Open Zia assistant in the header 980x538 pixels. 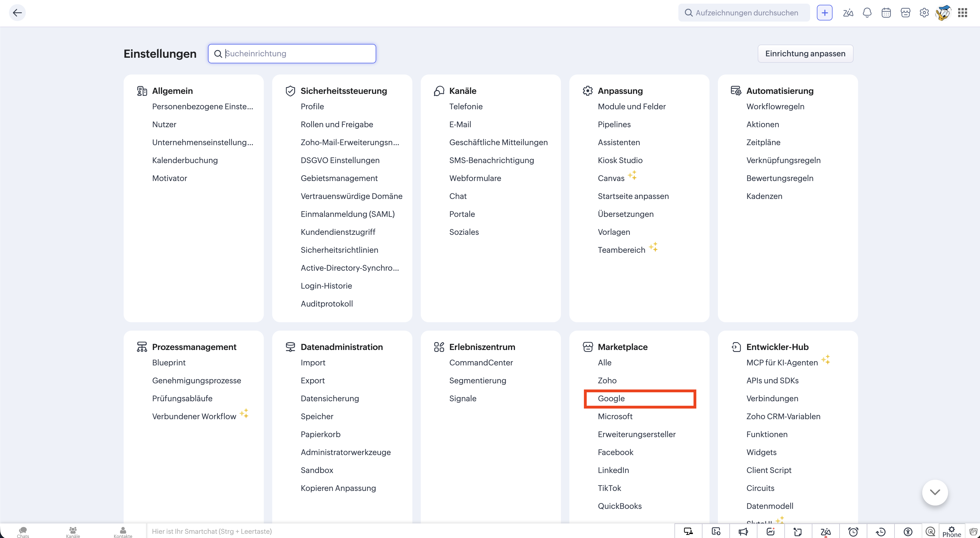pos(848,13)
